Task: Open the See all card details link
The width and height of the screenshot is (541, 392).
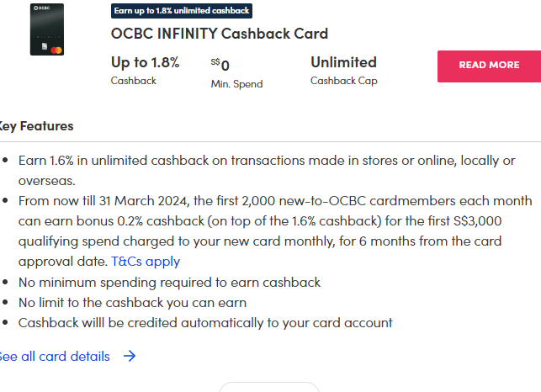Action: click(x=54, y=356)
